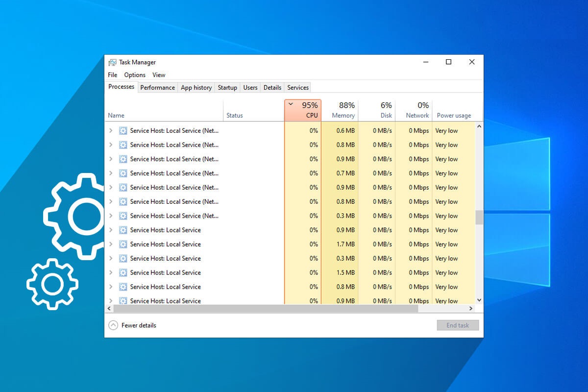Click the process name in the 1.7 MB row
Screen dimensions: 588x392
pyautogui.click(x=166, y=244)
